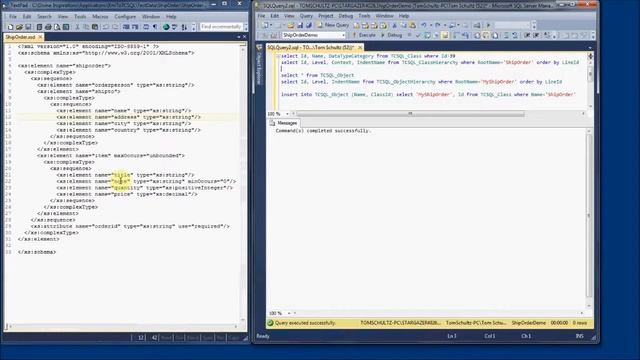Image resolution: width=640 pixels, height=360 pixels.
Task: Click the Paste icon in SSMS toolbar
Action: [x=412, y=25]
